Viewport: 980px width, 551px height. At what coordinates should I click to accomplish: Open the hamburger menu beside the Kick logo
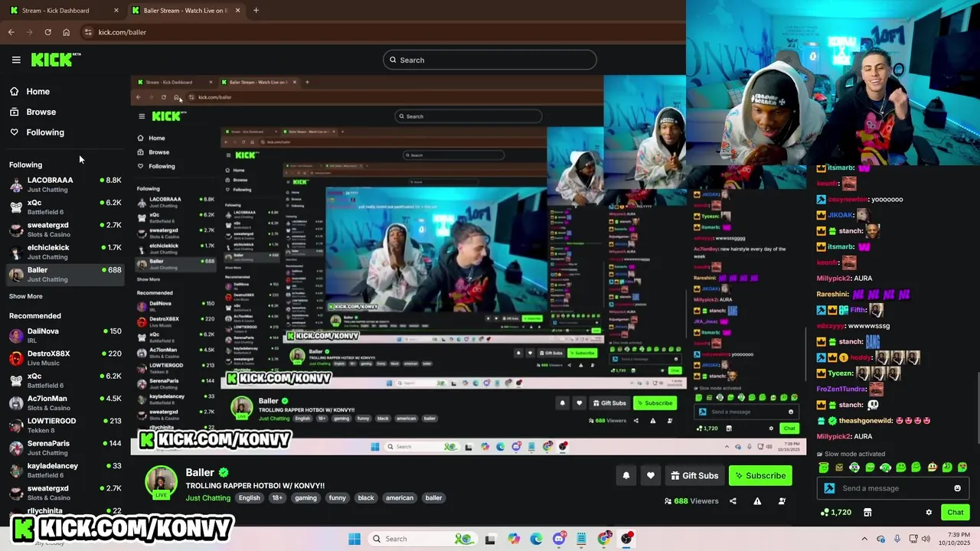tap(16, 60)
